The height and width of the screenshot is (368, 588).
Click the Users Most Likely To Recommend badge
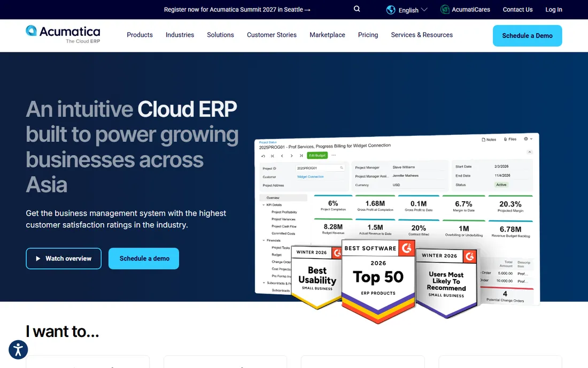(x=446, y=283)
